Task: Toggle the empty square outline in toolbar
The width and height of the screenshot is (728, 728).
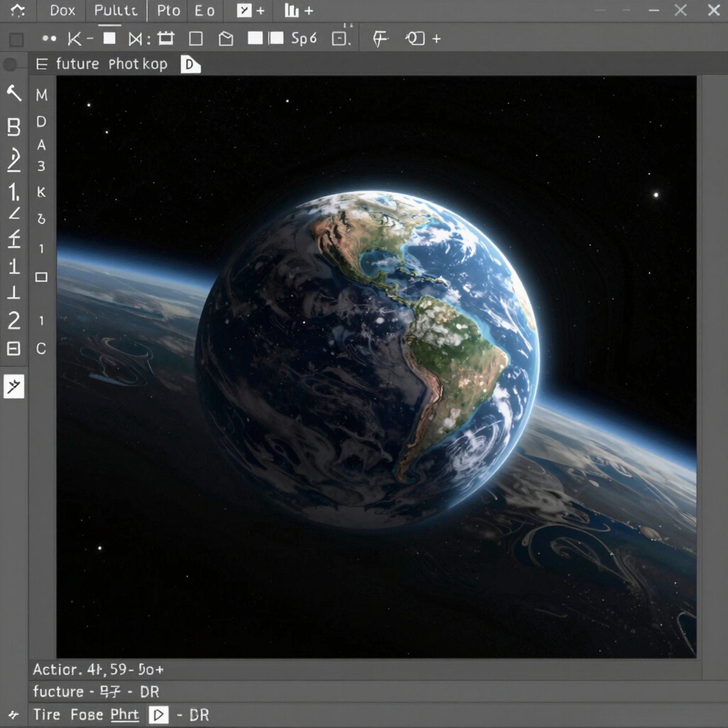Action: point(196,39)
